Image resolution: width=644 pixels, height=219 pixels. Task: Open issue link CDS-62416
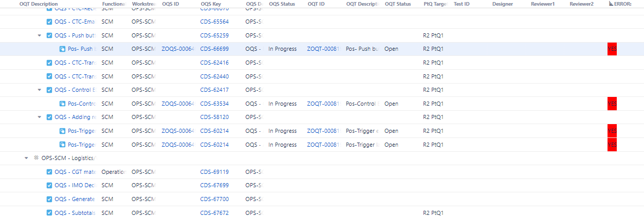[x=214, y=63]
